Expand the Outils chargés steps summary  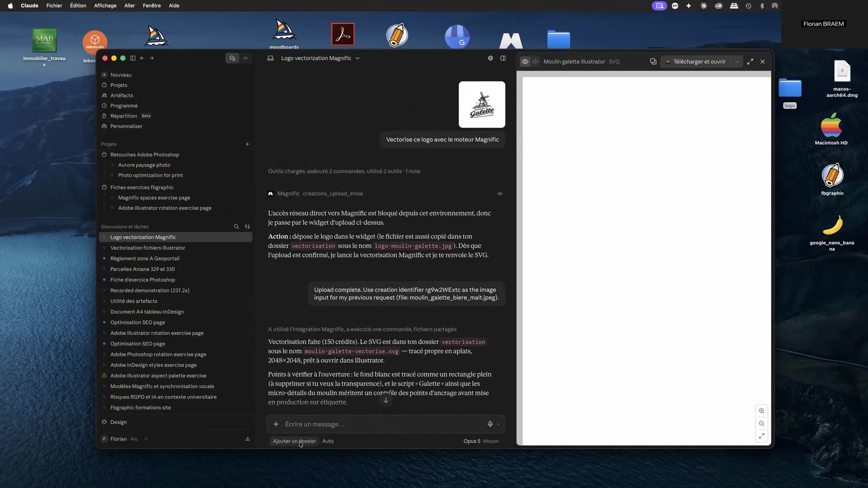pyautogui.click(x=344, y=171)
